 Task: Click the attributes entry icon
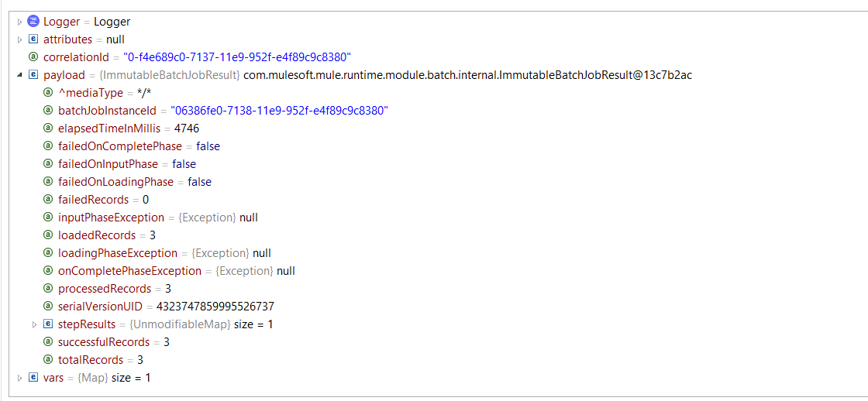coord(33,39)
